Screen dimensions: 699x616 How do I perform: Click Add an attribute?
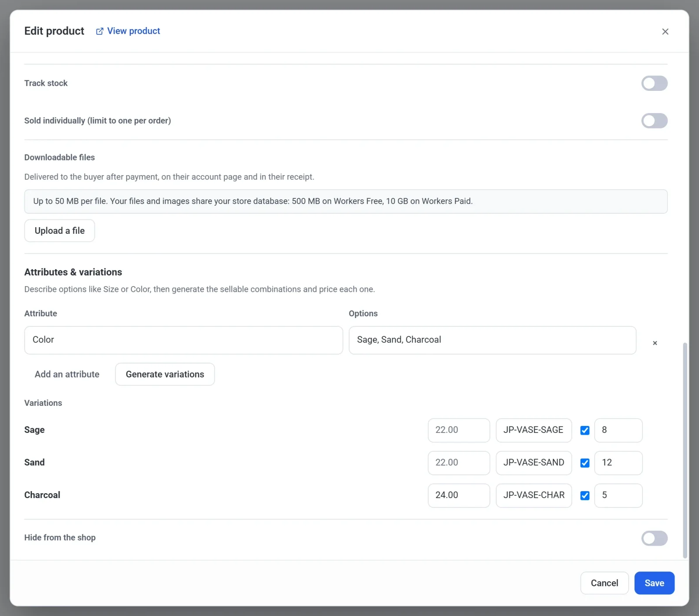pos(67,374)
